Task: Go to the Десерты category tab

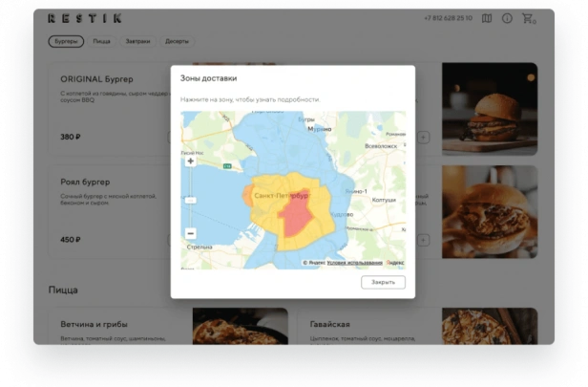Action: pos(177,42)
